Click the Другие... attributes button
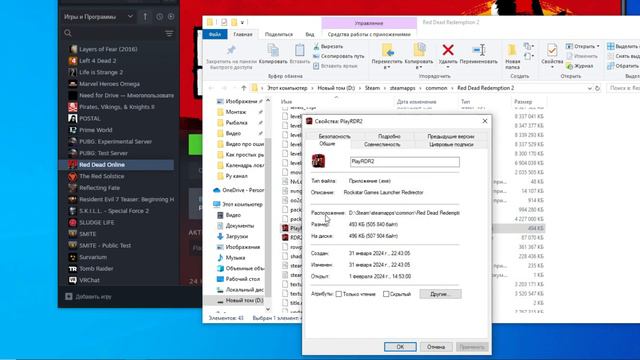The image size is (640, 360). (x=440, y=294)
